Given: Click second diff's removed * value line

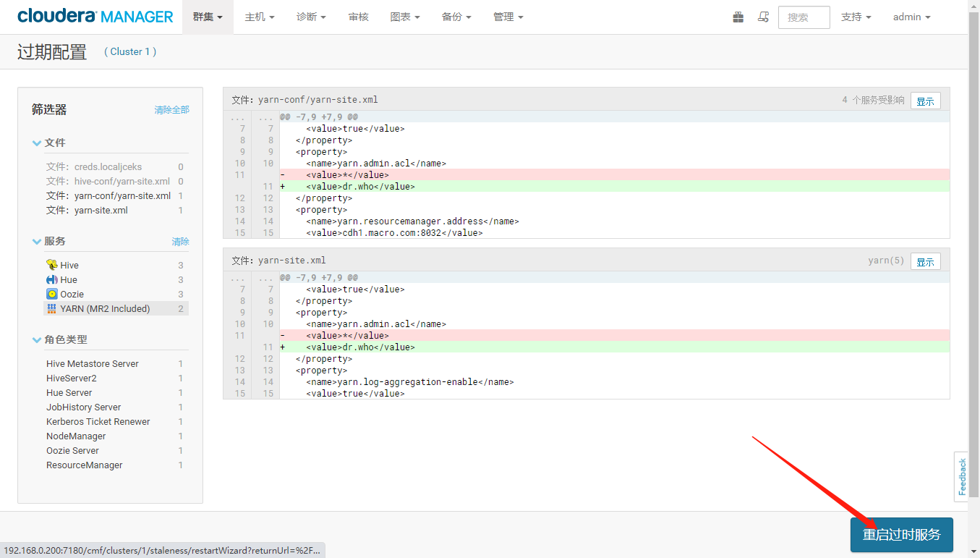Looking at the screenshot, I should point(613,336).
